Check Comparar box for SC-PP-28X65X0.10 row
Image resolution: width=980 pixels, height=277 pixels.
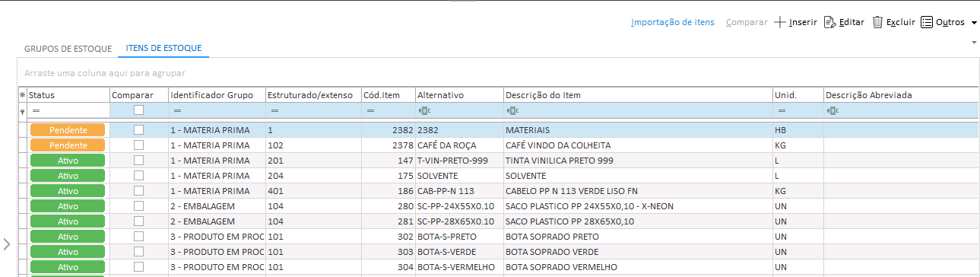(x=138, y=221)
